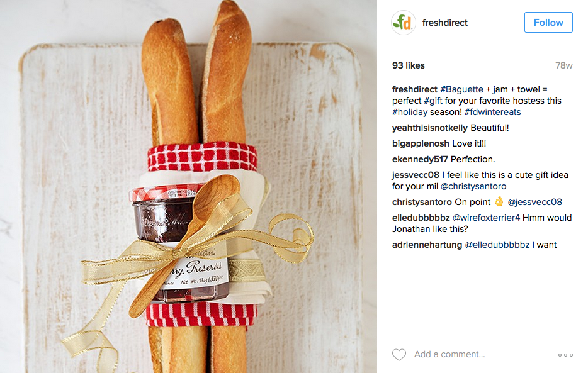Viewport: 588px width, 373px height.
Task: Open ekennedy517 commenter profile
Action: [x=420, y=160]
